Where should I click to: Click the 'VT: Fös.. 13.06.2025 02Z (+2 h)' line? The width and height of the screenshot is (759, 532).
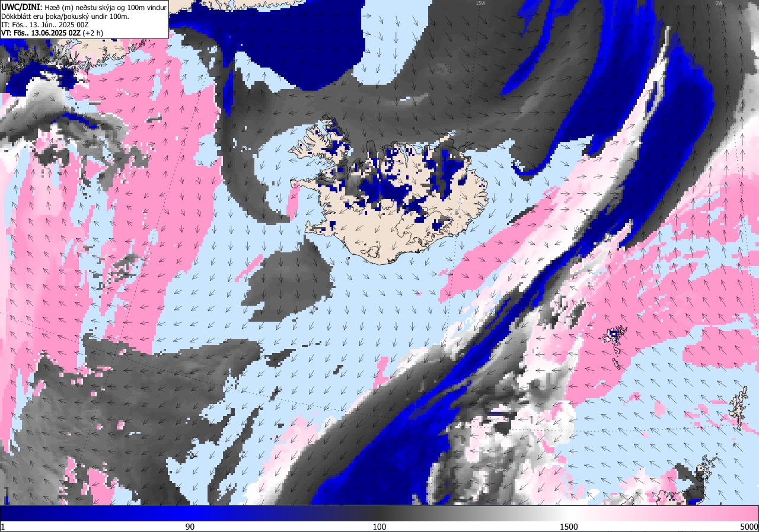pyautogui.click(x=52, y=34)
